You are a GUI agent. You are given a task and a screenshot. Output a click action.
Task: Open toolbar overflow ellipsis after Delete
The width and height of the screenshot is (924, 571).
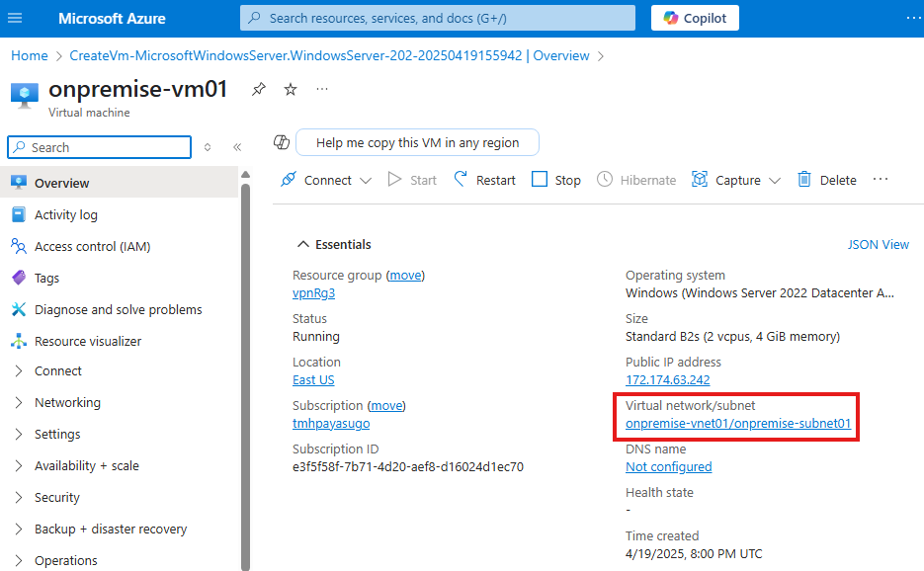(881, 179)
